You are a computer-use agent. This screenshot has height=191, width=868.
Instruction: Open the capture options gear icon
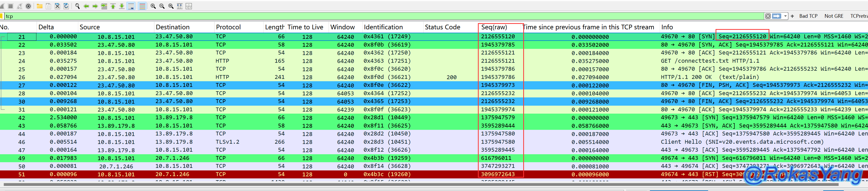click(x=29, y=6)
